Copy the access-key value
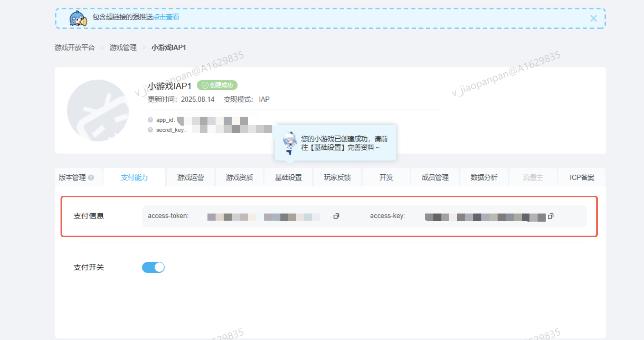This screenshot has height=340, width=644. point(551,216)
